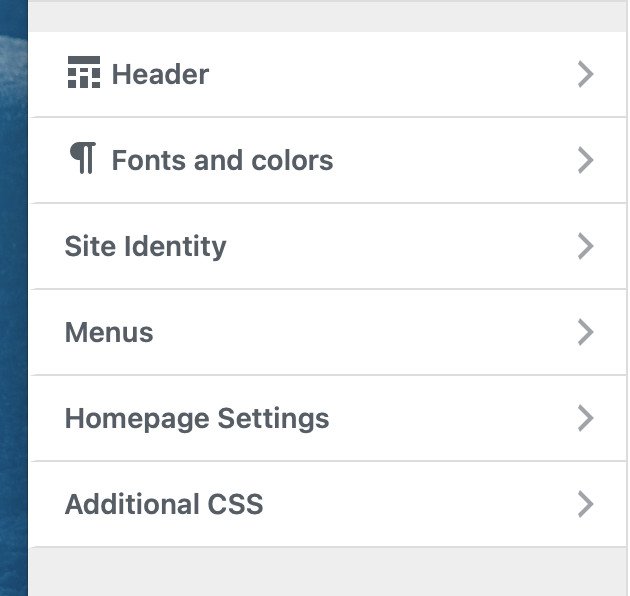Click blank space in the Homepage Settings row
The height and width of the screenshot is (596, 630).
coord(450,418)
